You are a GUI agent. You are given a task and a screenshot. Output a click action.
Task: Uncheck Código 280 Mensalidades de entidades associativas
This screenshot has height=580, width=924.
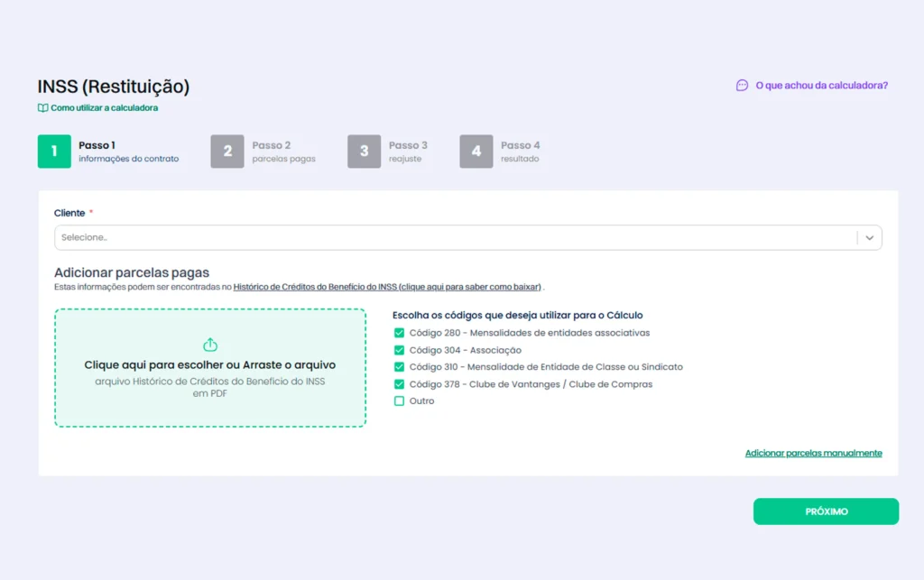[399, 333]
